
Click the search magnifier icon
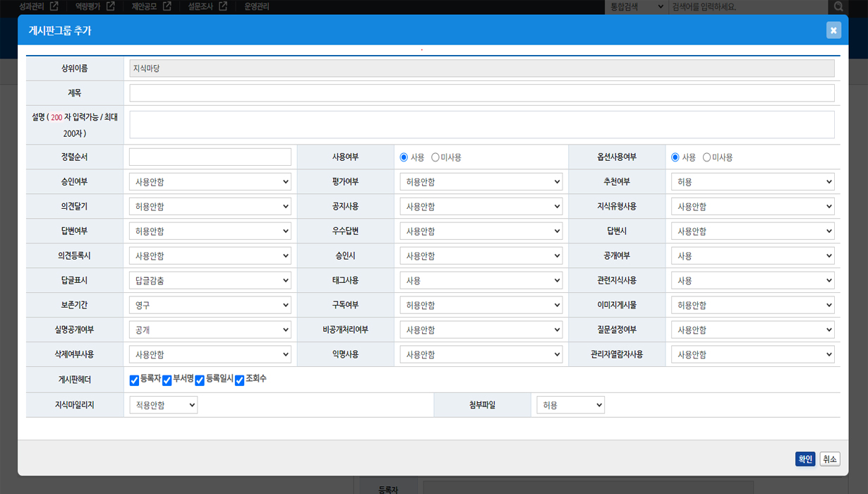point(838,6)
